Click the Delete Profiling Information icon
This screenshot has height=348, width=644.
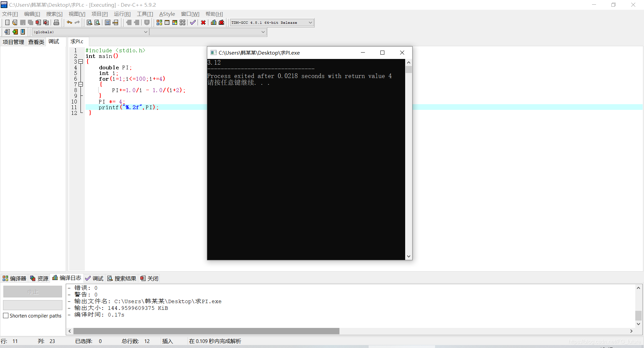pyautogui.click(x=221, y=22)
